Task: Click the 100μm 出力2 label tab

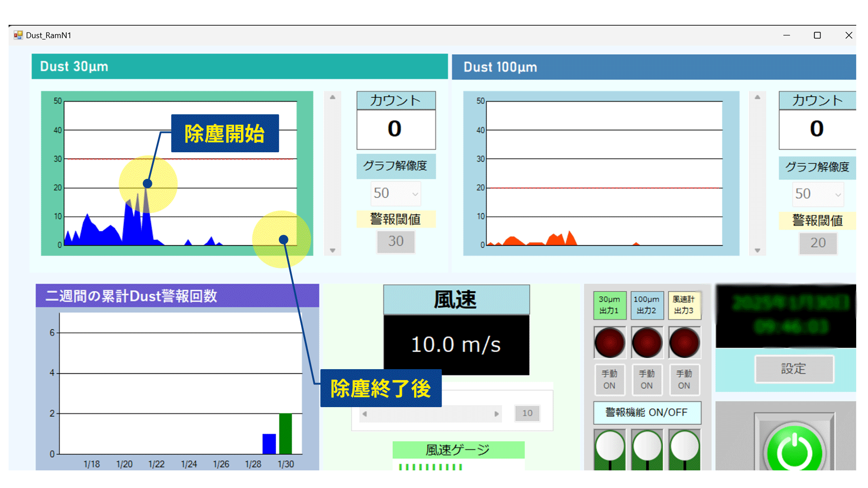Action: pyautogui.click(x=647, y=305)
